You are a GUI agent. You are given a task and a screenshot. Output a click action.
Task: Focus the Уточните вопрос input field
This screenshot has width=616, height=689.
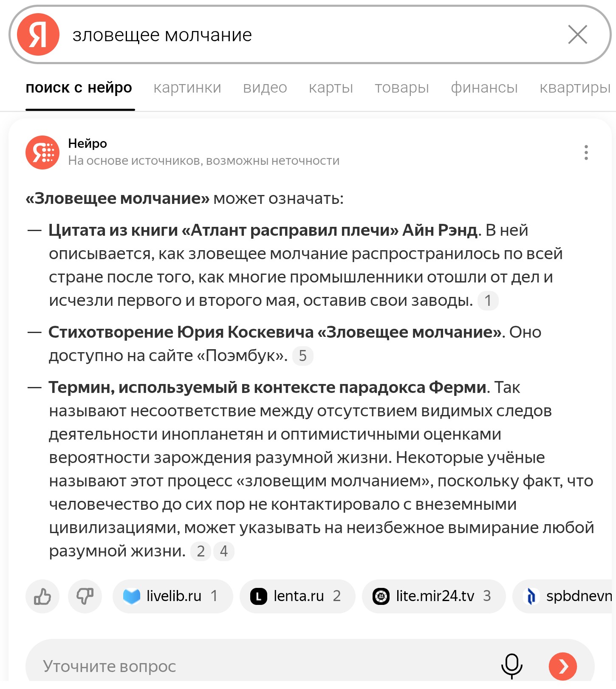coord(263,666)
